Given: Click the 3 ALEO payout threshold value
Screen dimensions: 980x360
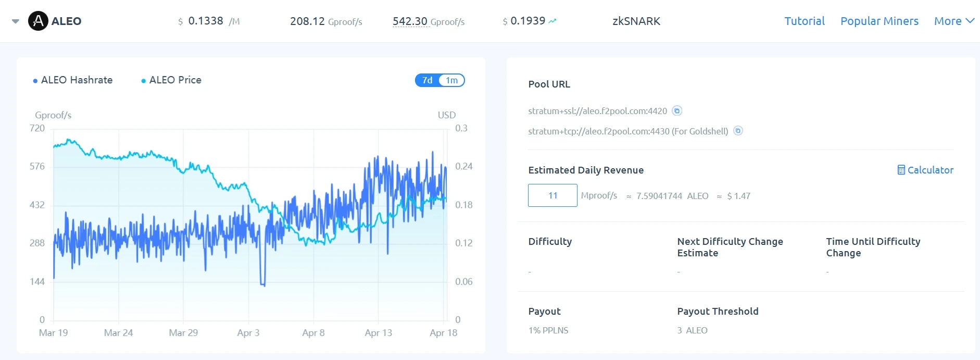Looking at the screenshot, I should point(692,330).
